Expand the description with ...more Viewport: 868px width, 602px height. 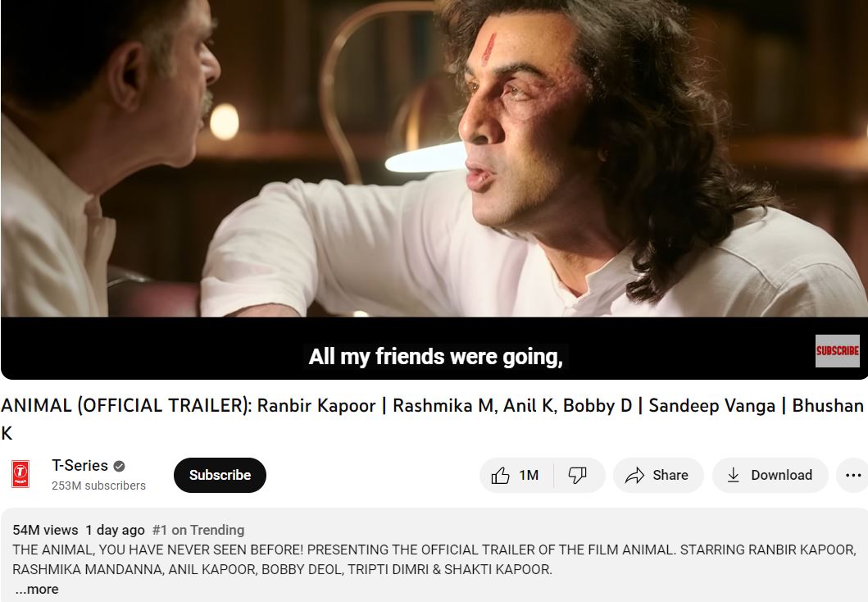pyautogui.click(x=37, y=589)
